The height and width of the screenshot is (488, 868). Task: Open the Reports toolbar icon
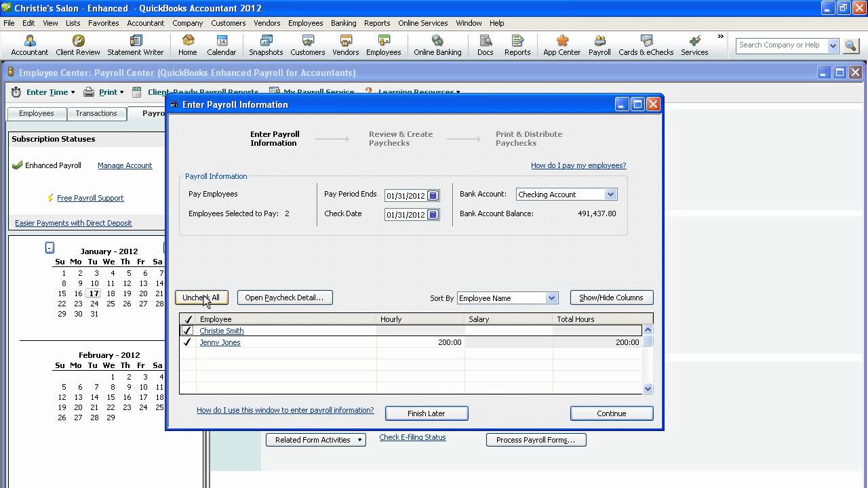coord(517,45)
